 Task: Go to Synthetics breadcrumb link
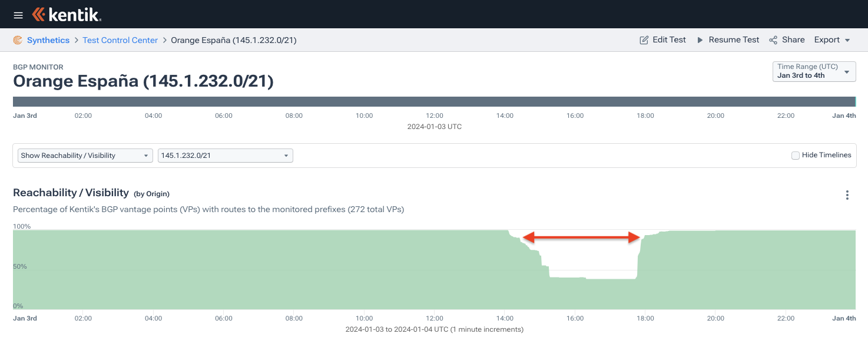[48, 40]
